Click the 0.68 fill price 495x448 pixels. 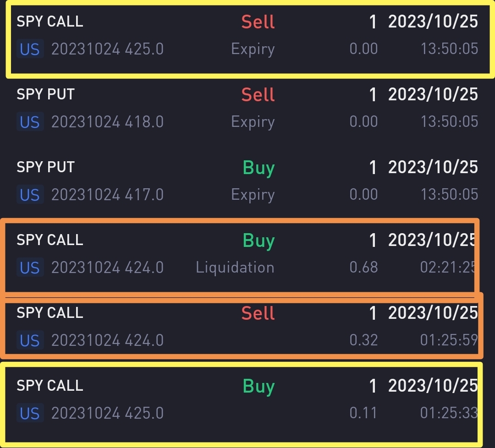[363, 268]
